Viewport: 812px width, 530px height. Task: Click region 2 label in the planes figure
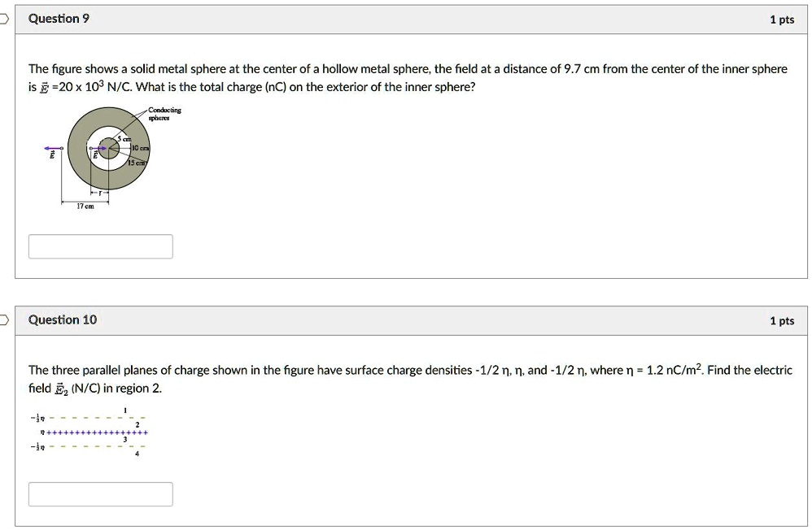pos(137,425)
